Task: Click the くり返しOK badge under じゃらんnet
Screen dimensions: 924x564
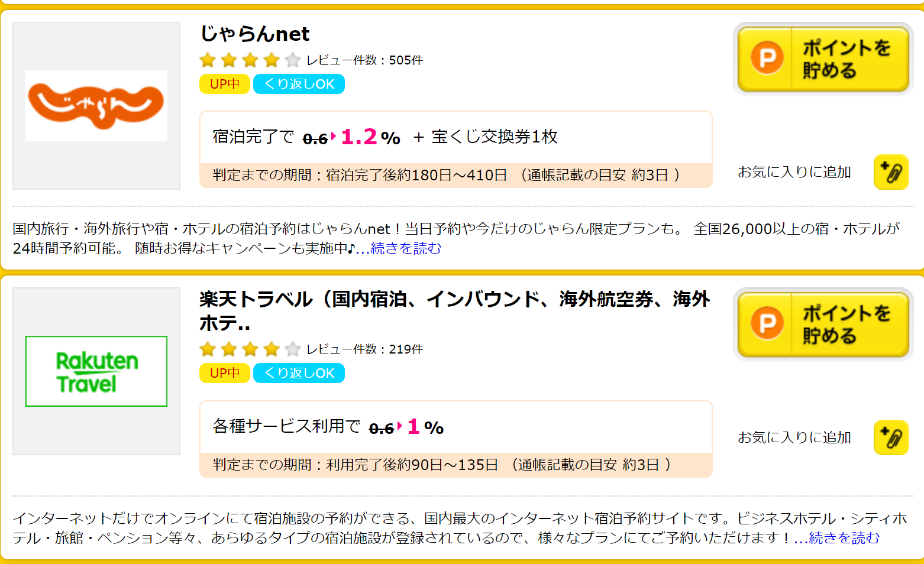Action: coord(299,84)
